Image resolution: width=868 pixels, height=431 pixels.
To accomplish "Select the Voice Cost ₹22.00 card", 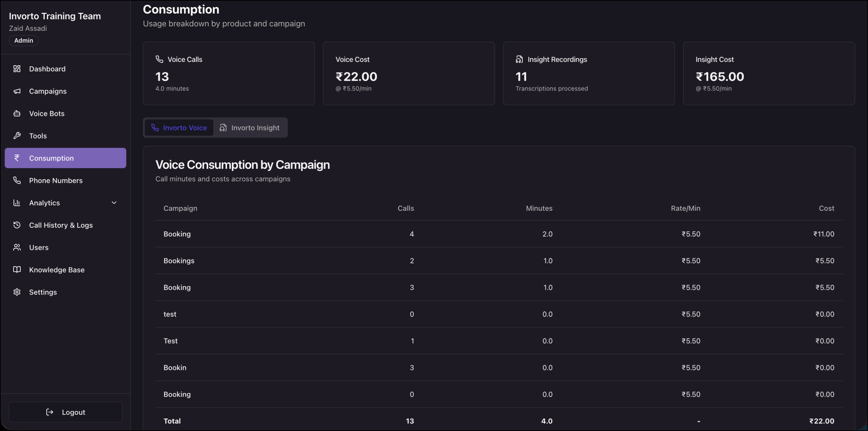I will [409, 73].
